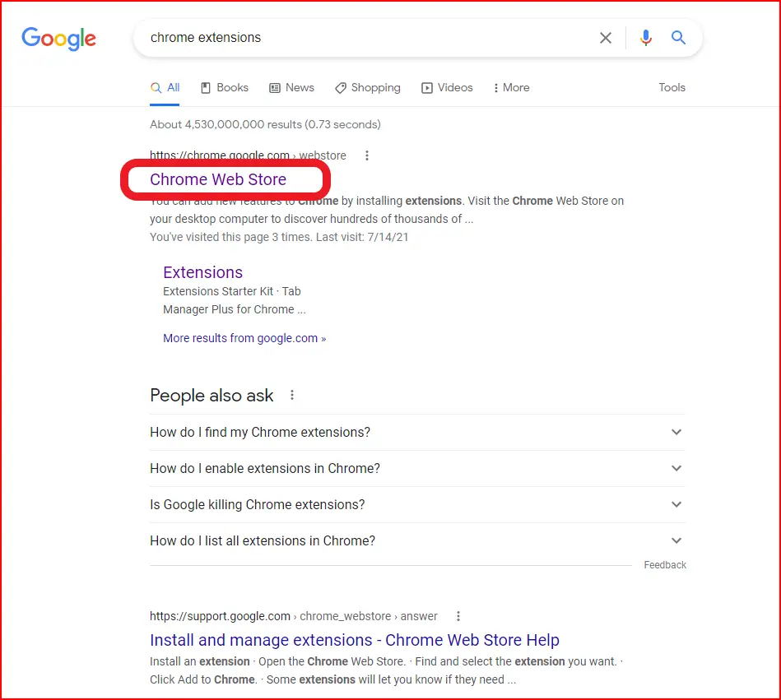
Task: Switch to the Videos tab
Action: (447, 88)
